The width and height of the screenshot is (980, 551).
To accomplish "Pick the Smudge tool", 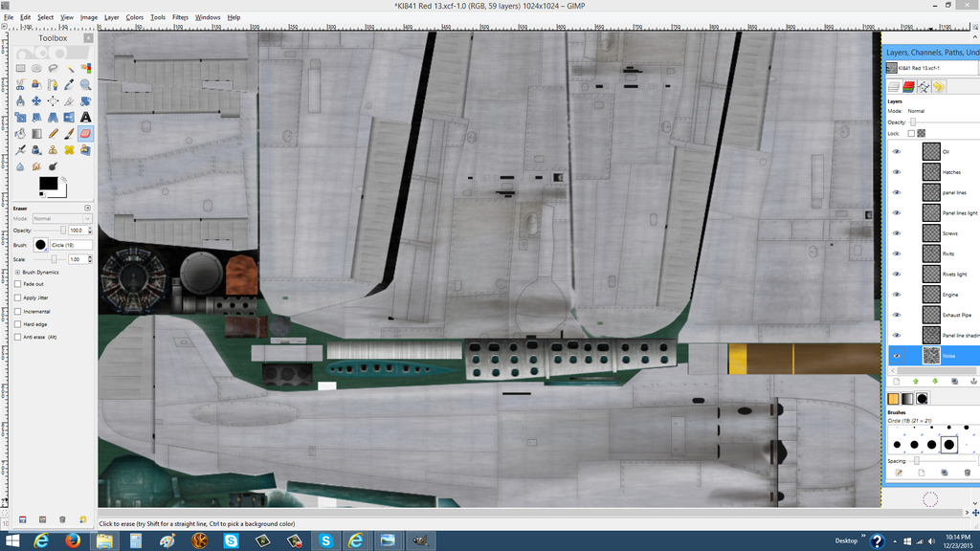I will [37, 166].
